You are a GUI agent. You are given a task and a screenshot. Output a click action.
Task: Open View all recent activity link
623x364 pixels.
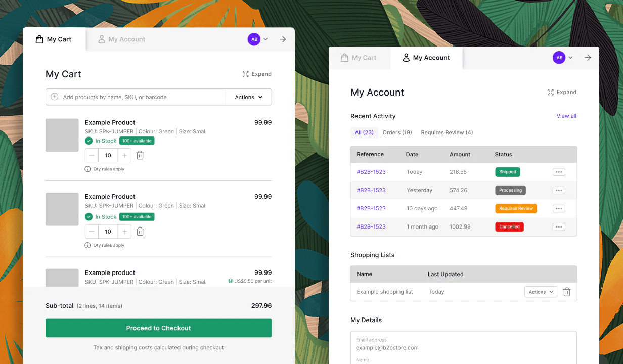pyautogui.click(x=566, y=116)
